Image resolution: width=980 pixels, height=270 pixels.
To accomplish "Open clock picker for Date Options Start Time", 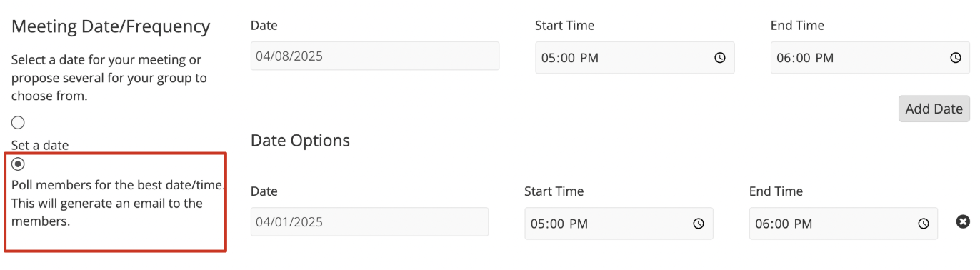I will point(699,224).
